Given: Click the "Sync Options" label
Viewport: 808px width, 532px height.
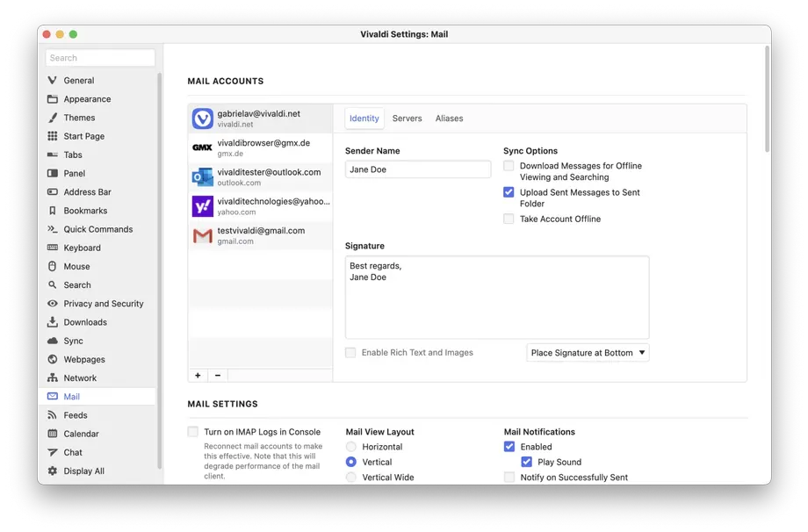Looking at the screenshot, I should tap(530, 151).
